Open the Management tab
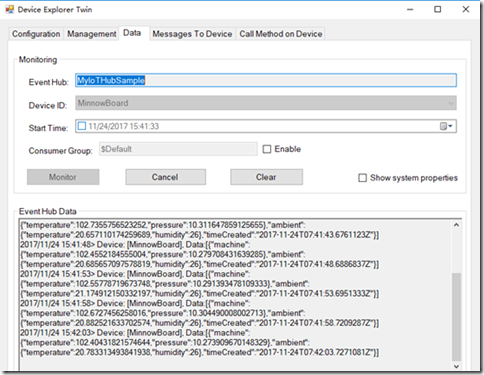Screen dimensions: 484x375 (92, 34)
